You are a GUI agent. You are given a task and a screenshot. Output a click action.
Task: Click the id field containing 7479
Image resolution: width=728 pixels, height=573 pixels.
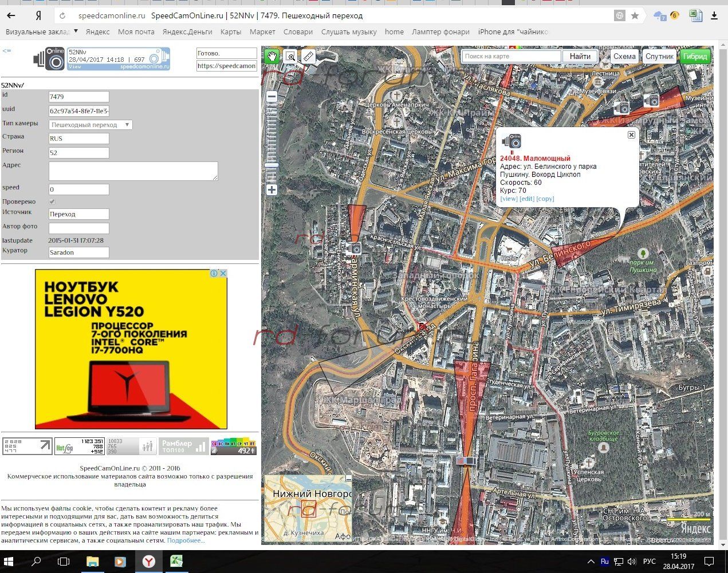tap(79, 97)
